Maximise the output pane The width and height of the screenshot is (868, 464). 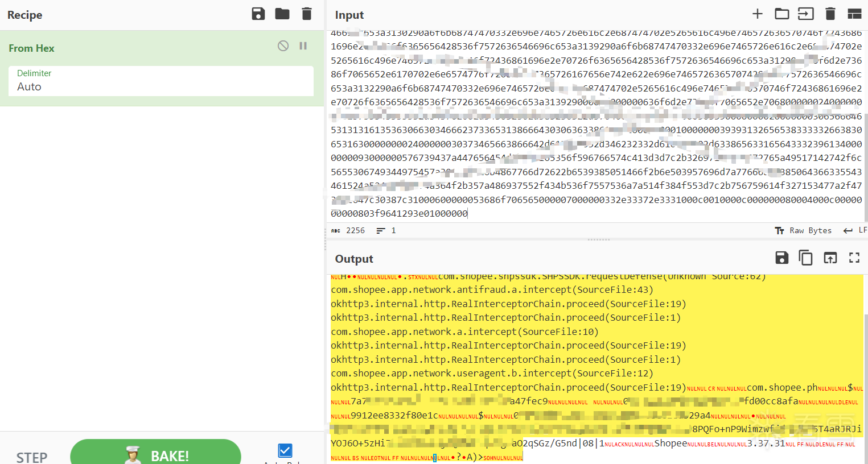854,258
